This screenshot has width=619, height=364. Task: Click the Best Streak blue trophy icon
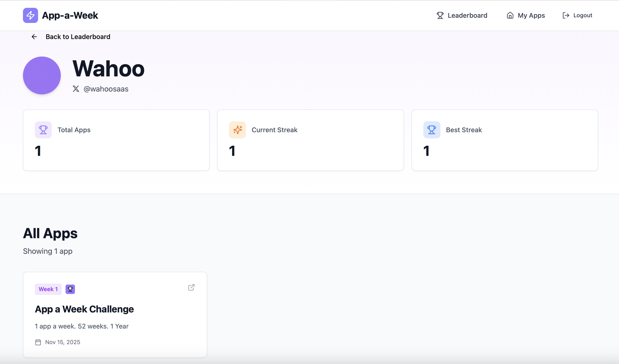click(432, 130)
